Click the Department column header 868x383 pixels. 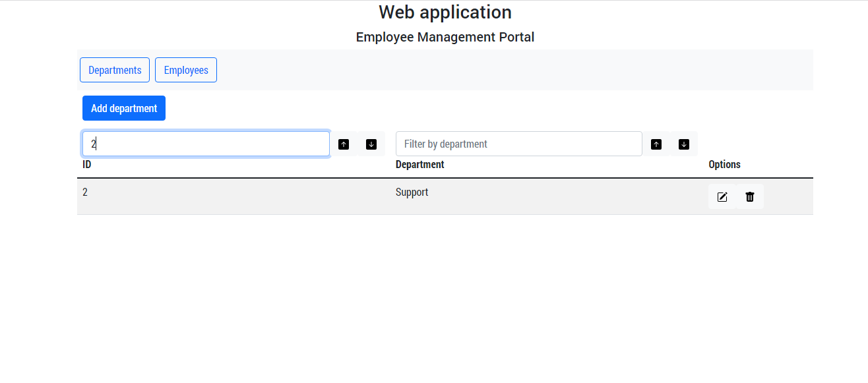(x=419, y=164)
